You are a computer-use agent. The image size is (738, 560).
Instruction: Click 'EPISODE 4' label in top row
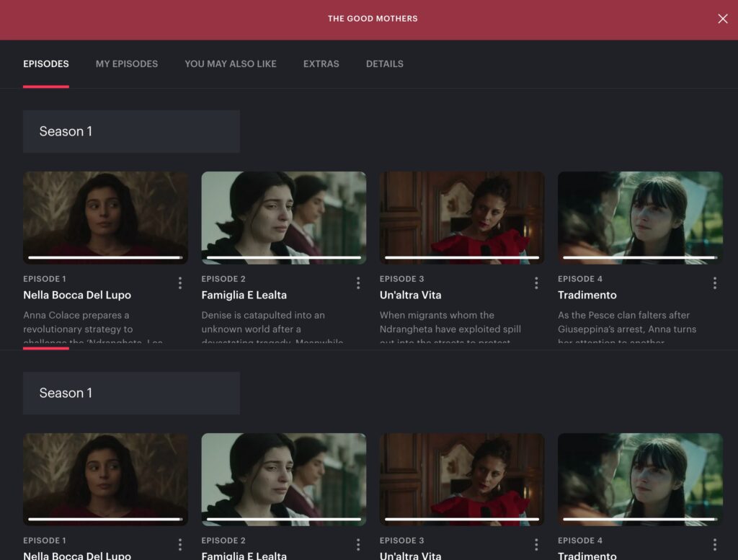580,279
